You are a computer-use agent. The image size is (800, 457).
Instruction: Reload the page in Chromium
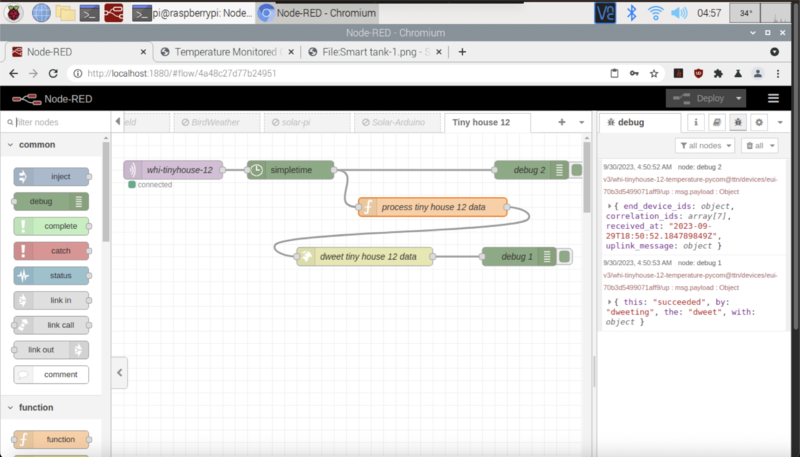tap(53, 73)
